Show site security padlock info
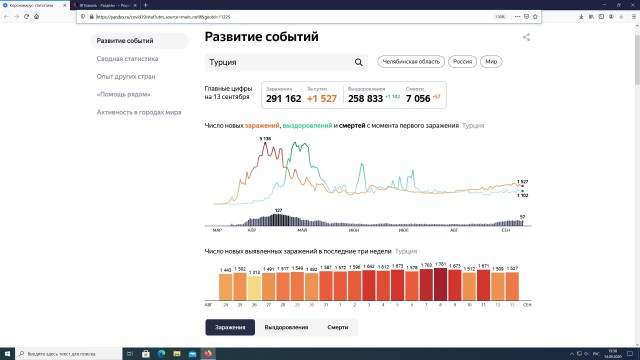The width and height of the screenshot is (640, 360). 91,17
